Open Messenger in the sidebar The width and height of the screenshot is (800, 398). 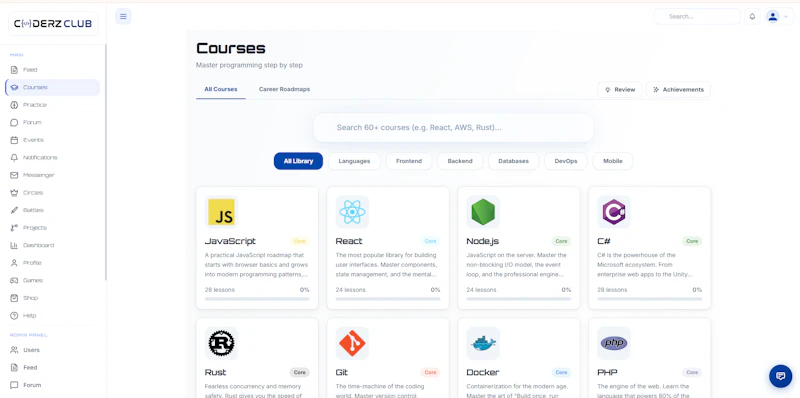(53, 175)
